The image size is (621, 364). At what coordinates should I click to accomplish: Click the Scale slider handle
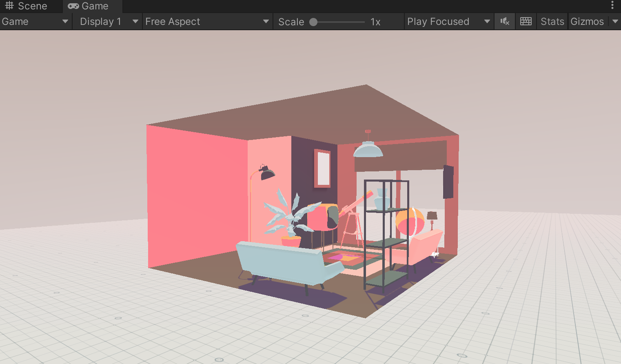[313, 22]
